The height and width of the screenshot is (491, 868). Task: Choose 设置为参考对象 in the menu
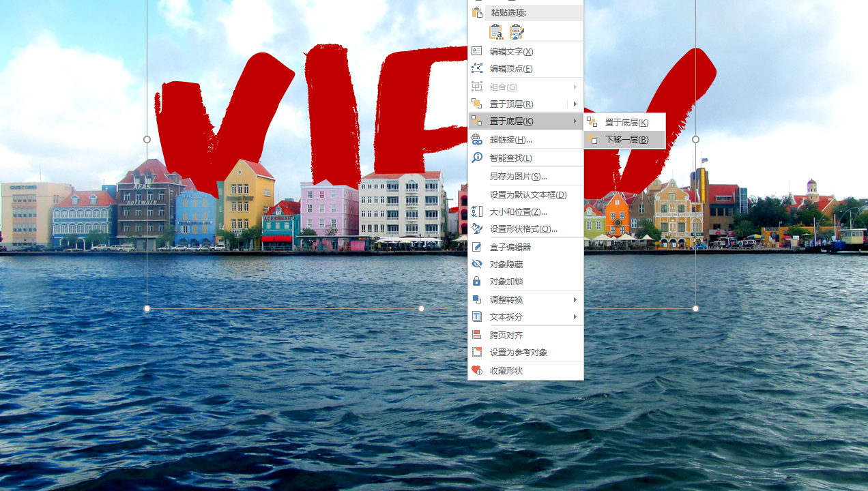pos(518,352)
